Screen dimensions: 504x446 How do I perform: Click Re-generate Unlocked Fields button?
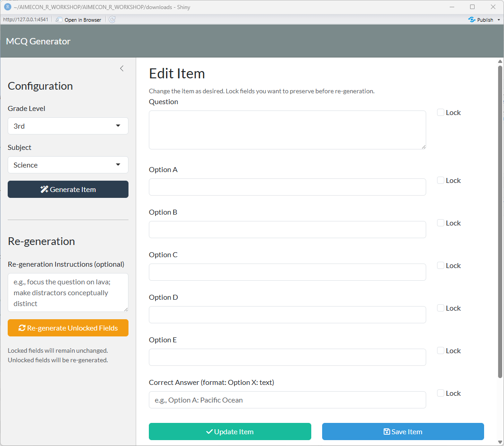click(68, 328)
